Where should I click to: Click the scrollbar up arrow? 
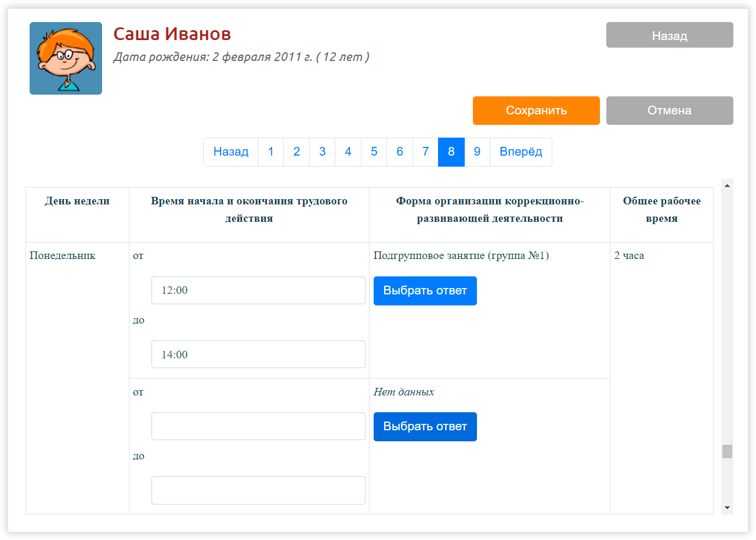pos(727,185)
